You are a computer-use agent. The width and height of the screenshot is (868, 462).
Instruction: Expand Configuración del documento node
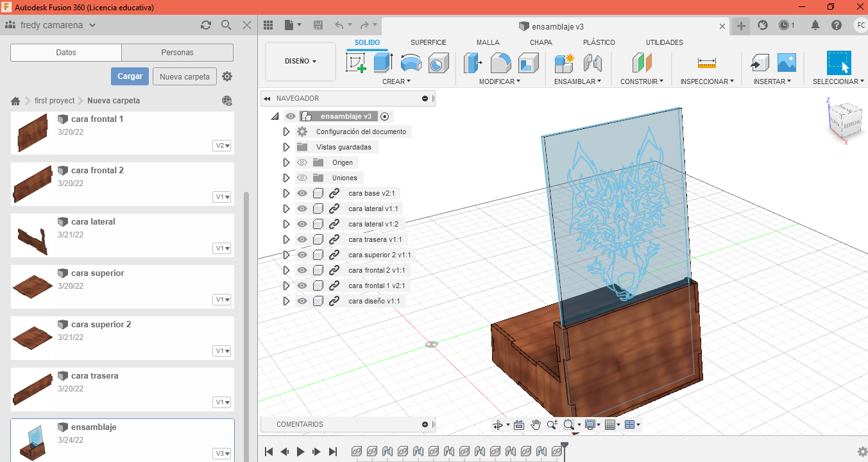click(x=287, y=132)
